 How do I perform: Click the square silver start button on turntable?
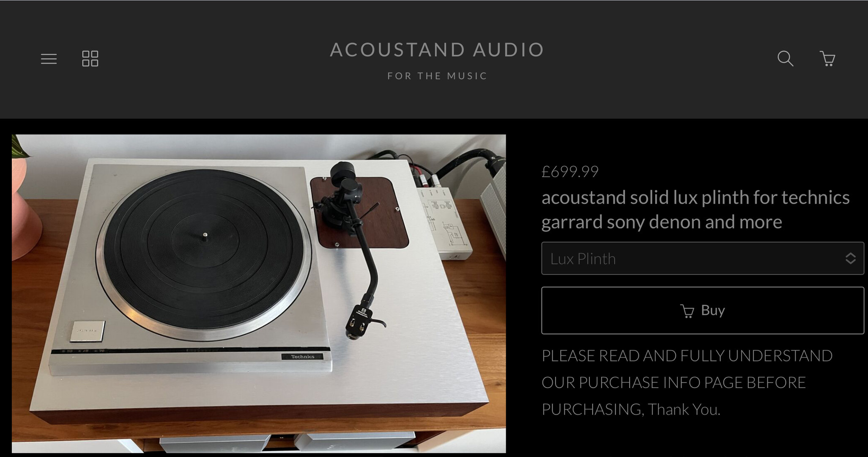point(88,331)
